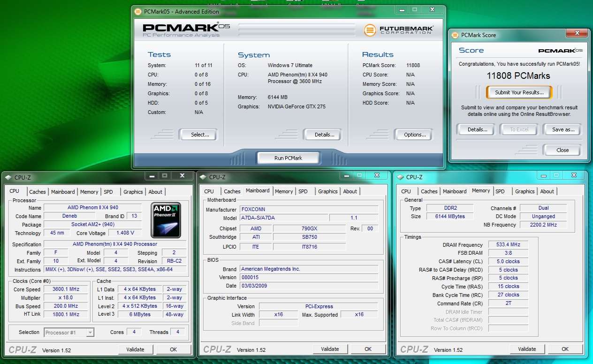Select CPU tab in the Memory window
The image size is (593, 364).
(x=406, y=191)
